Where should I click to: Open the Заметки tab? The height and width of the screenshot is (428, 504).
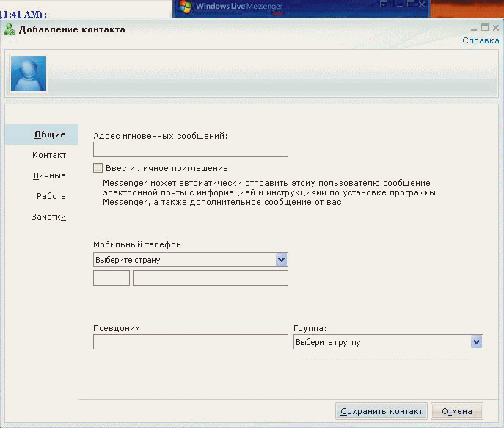(x=48, y=217)
